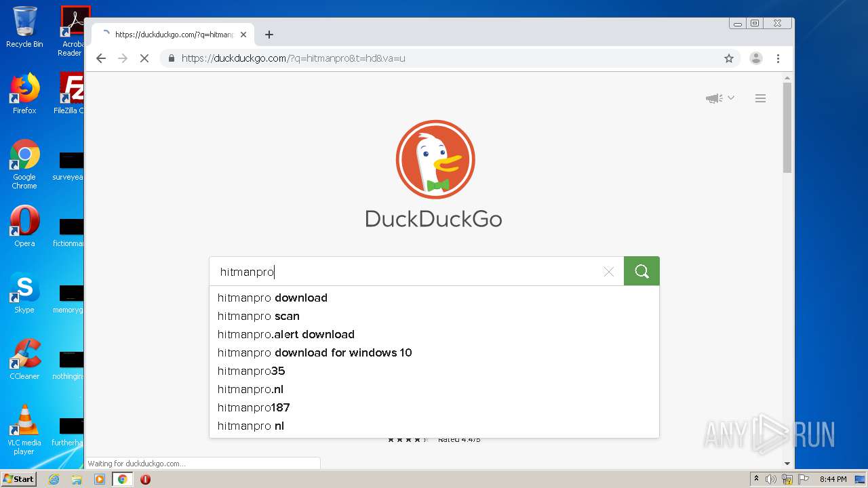
Task: Click the page vertical scrollbar thumb
Action: [787, 127]
